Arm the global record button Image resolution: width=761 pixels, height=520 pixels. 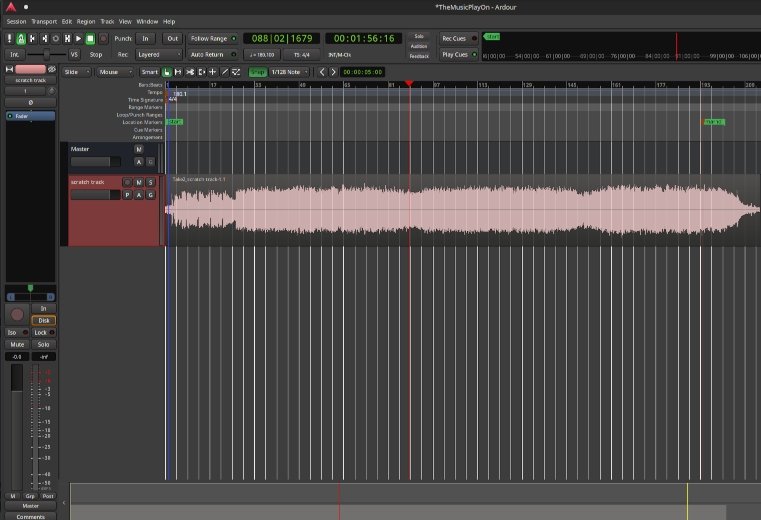(x=103, y=38)
